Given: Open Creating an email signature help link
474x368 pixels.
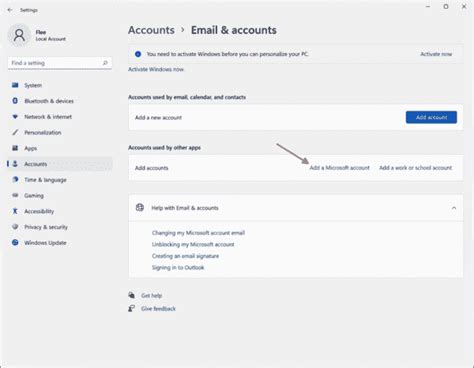Looking at the screenshot, I should [x=185, y=256].
